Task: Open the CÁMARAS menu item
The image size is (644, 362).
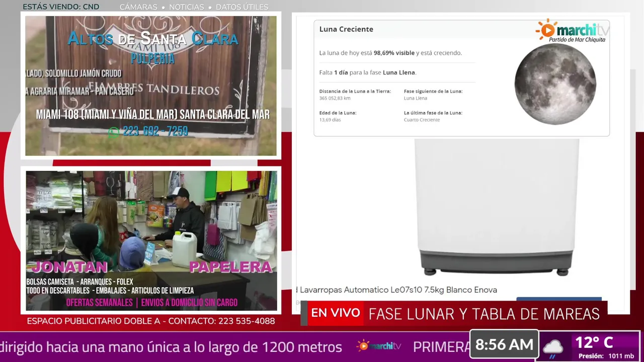Action: click(x=138, y=7)
